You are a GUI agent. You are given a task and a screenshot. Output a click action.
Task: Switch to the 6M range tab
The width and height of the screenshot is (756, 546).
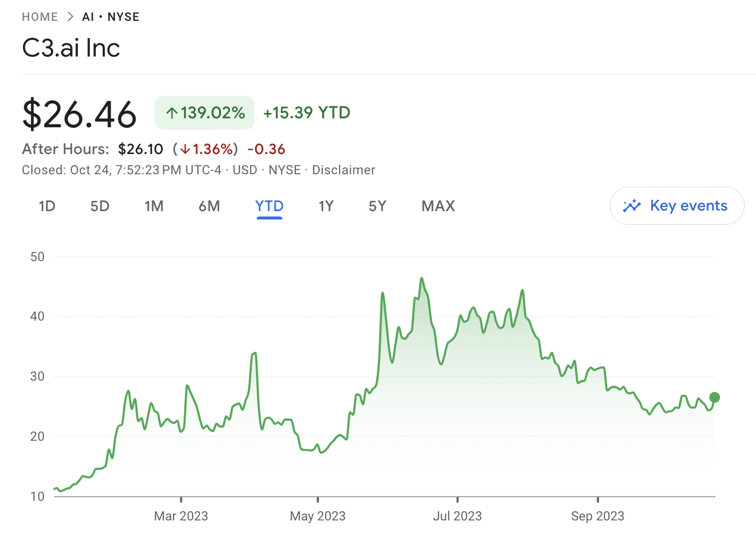tap(209, 206)
